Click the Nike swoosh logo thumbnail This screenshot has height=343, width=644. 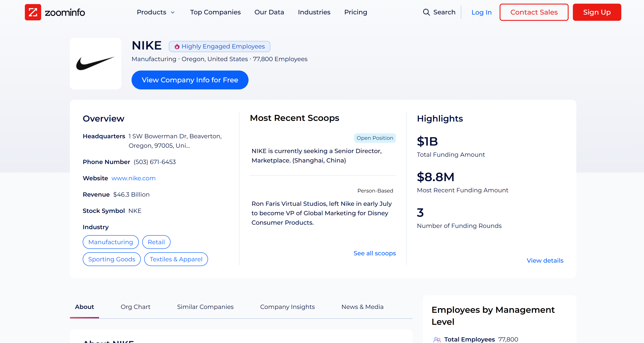(96, 64)
